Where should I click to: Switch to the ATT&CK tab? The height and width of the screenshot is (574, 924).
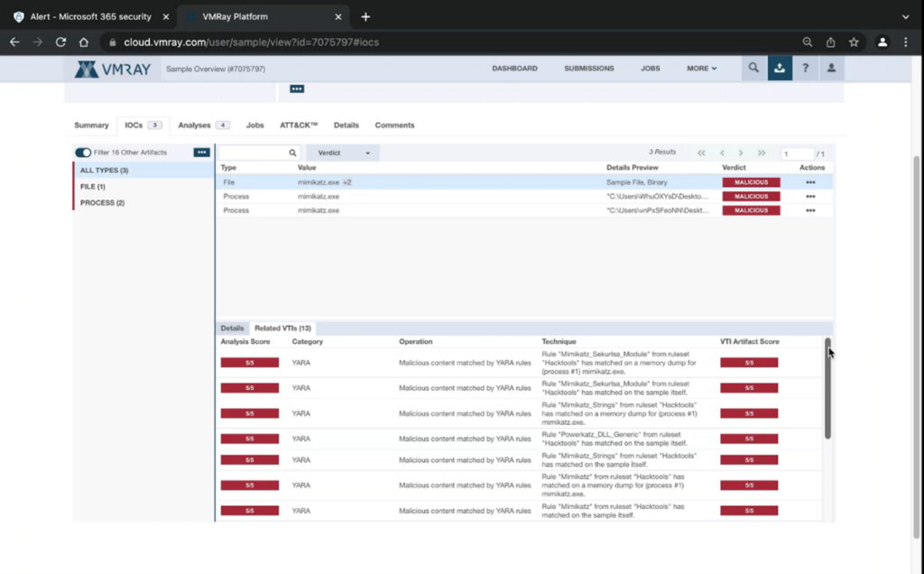coord(299,125)
